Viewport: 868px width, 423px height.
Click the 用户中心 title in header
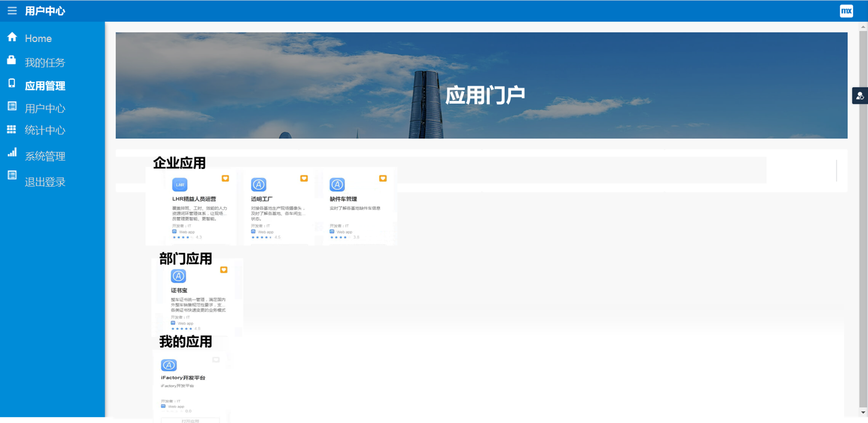(45, 11)
